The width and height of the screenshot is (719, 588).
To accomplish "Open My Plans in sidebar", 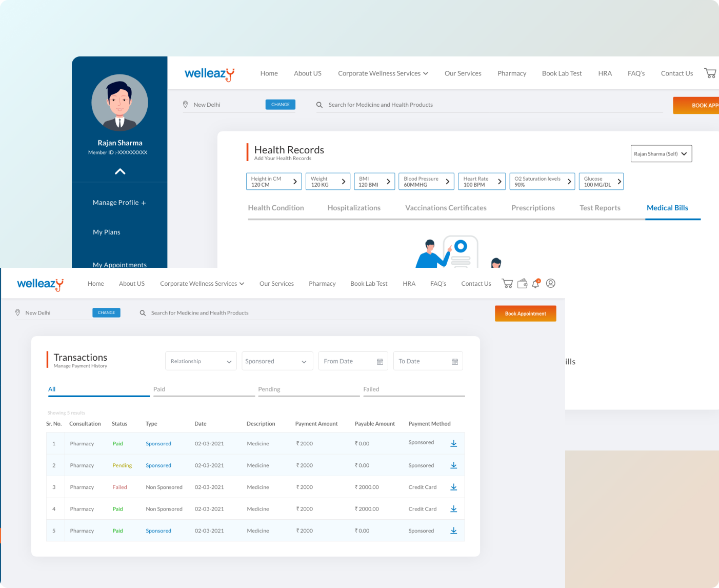I will pyautogui.click(x=107, y=232).
